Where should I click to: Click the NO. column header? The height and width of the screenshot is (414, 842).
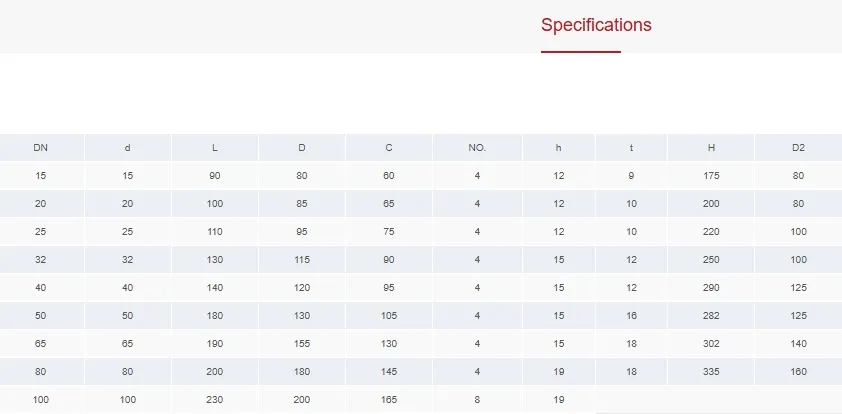tap(477, 148)
